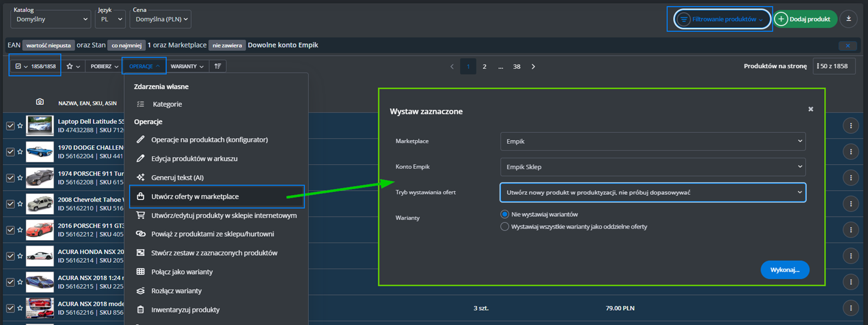Image resolution: width=868 pixels, height=325 pixels.
Task: Click the 1974 PORSCHE 911 product thumbnail
Action: point(40,178)
